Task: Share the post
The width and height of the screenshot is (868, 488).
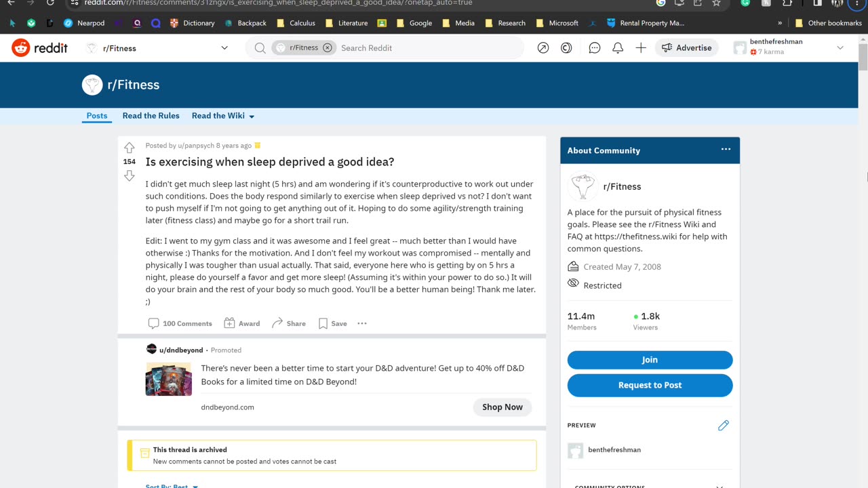Action: point(289,323)
